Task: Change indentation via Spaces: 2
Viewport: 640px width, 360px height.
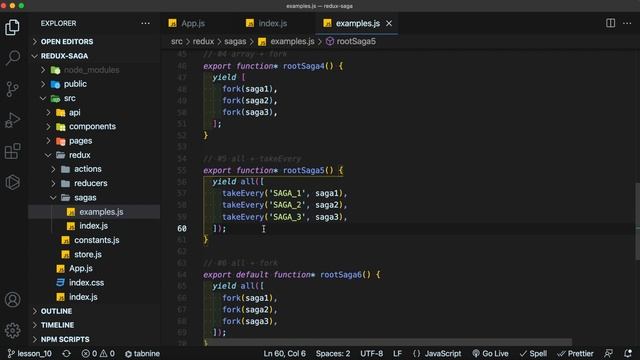Action: (x=333, y=353)
